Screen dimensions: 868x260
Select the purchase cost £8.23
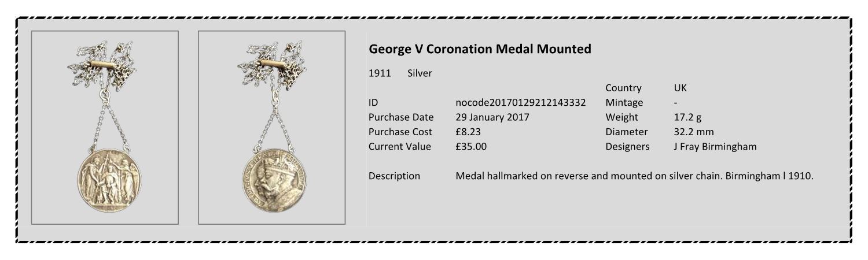coord(468,132)
